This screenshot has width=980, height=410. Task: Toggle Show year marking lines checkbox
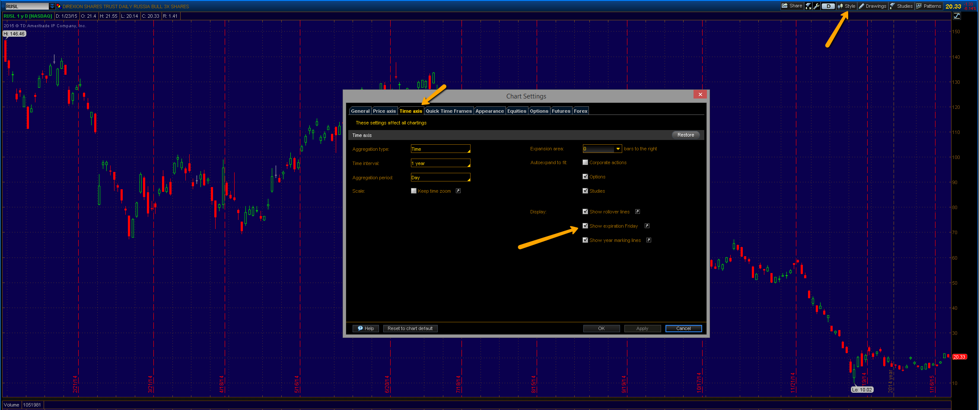click(585, 240)
